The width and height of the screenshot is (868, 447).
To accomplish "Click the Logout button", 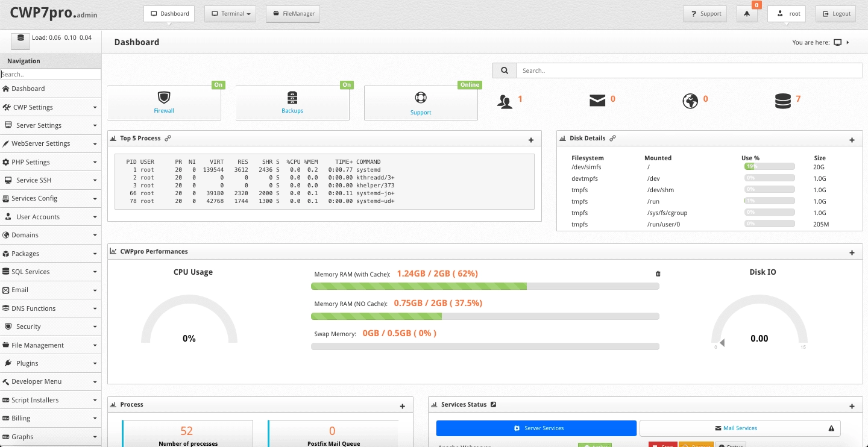I will [x=835, y=14].
